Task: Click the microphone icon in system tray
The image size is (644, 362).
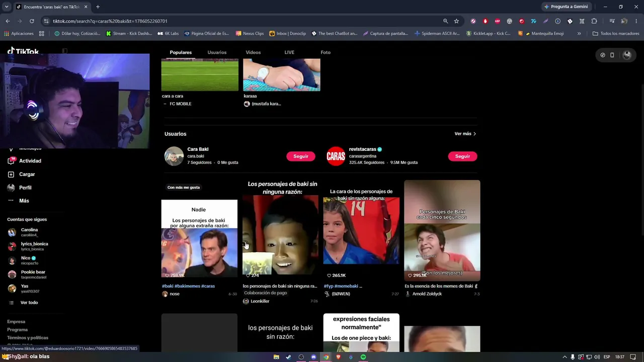Action: [x=573, y=357]
